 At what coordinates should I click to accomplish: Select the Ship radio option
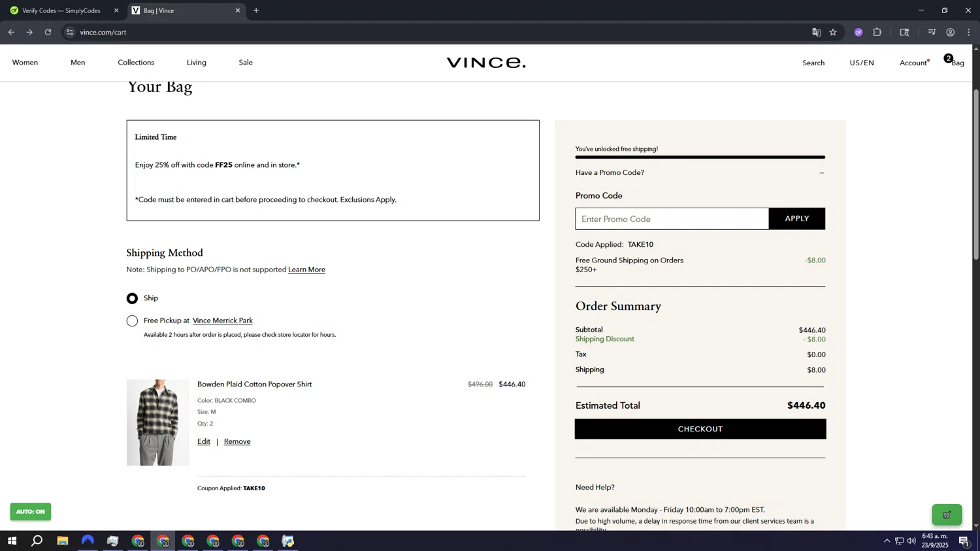(132, 298)
